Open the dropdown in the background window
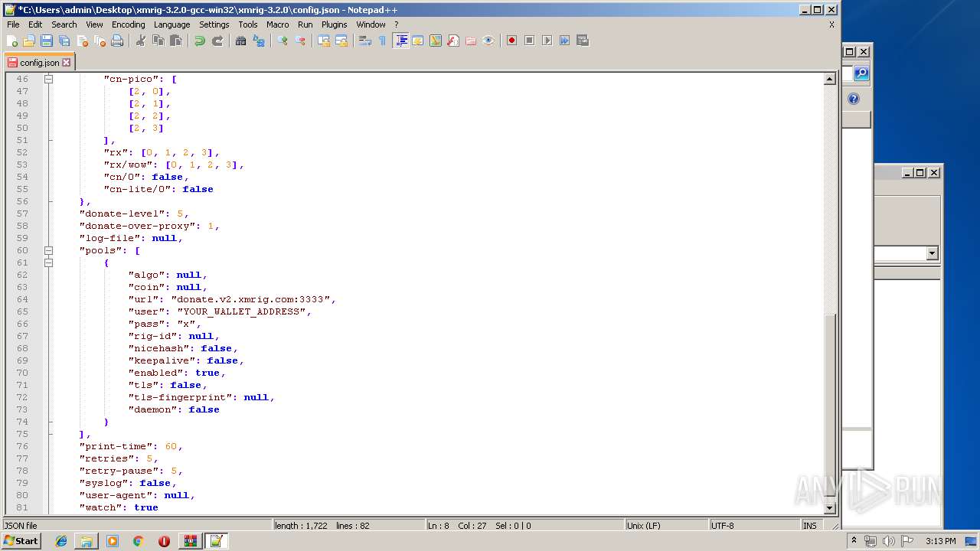 (x=932, y=253)
